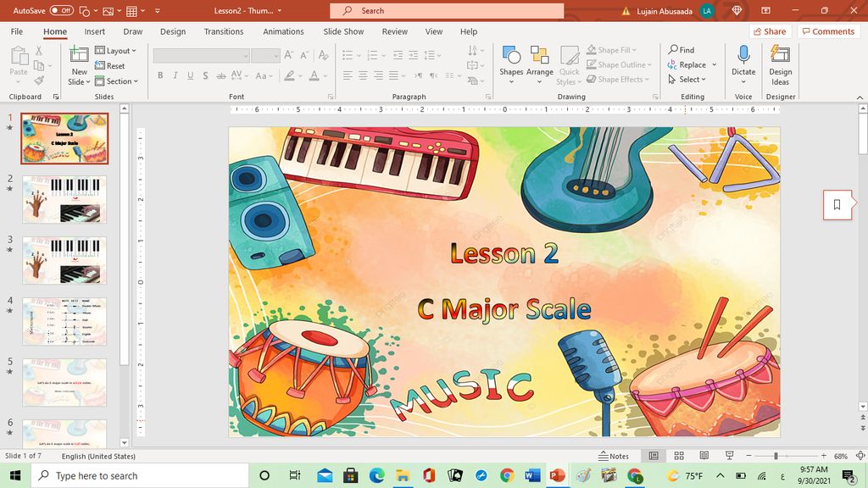Start Slide Show from status bar

coord(730,455)
